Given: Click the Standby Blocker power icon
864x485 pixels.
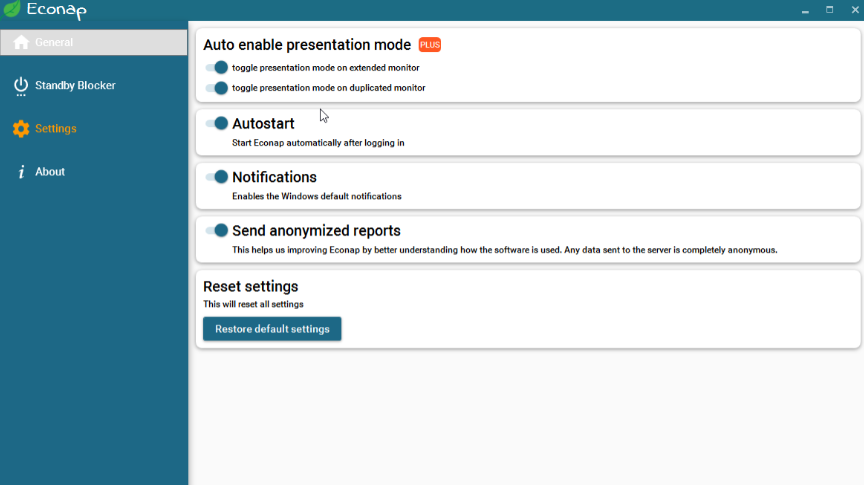Looking at the screenshot, I should point(21,86).
